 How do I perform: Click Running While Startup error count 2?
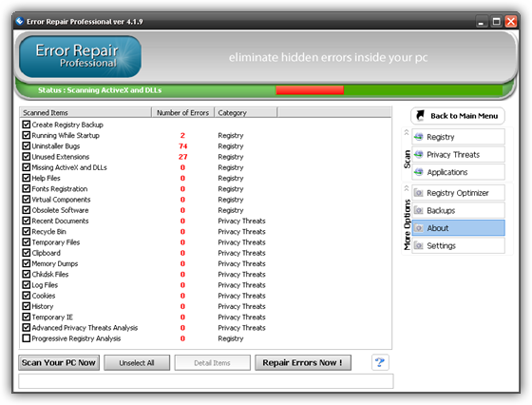(x=182, y=135)
